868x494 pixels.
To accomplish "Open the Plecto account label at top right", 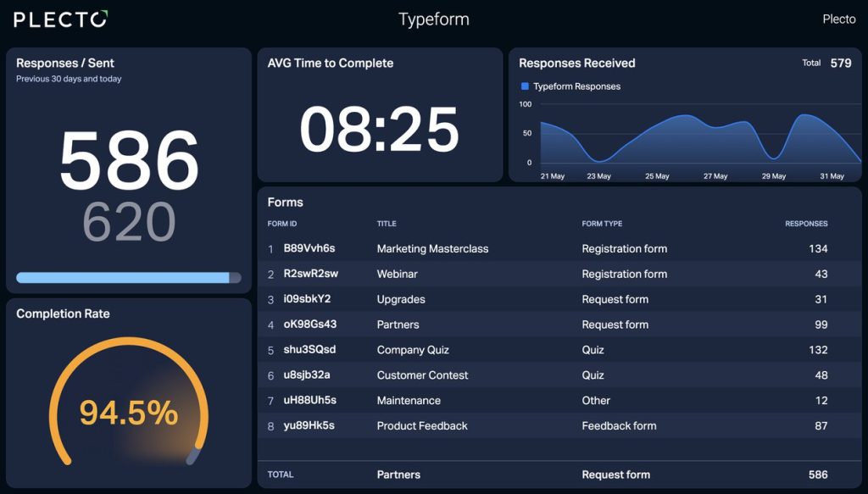I will pos(838,19).
